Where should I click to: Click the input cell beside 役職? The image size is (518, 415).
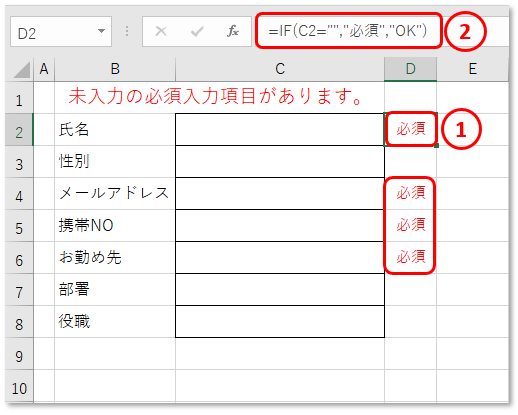click(280, 322)
